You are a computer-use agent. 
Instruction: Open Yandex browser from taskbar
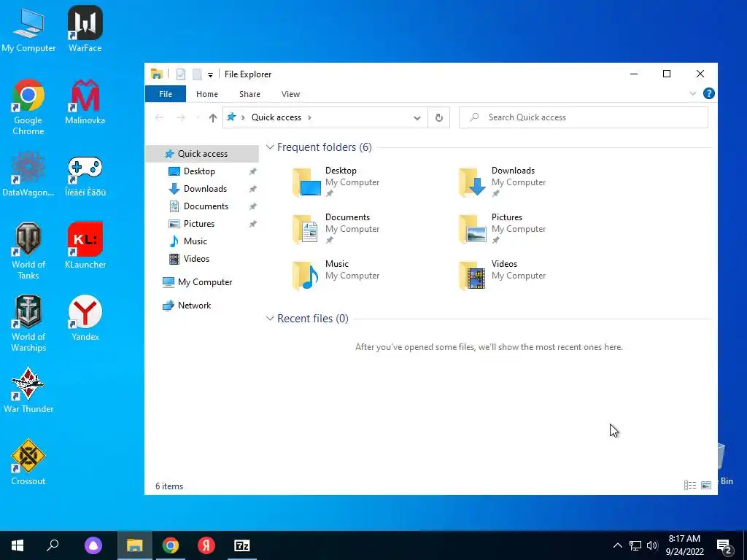(x=206, y=545)
